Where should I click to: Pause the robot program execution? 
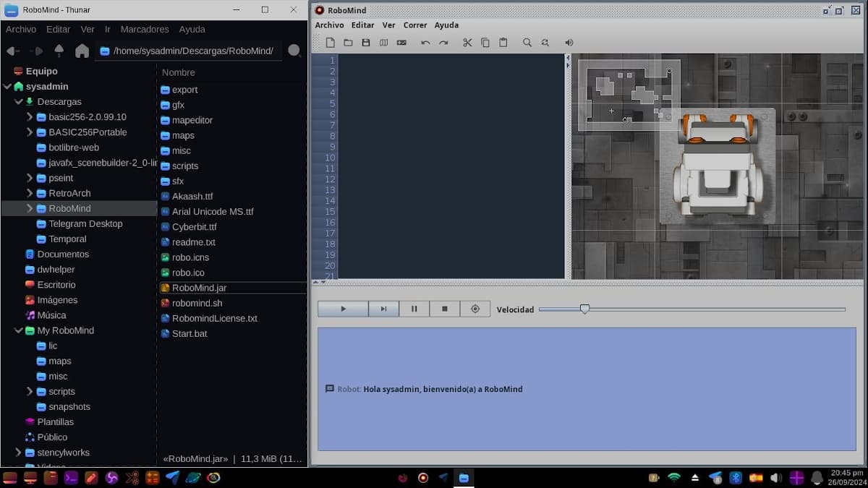[x=414, y=309]
